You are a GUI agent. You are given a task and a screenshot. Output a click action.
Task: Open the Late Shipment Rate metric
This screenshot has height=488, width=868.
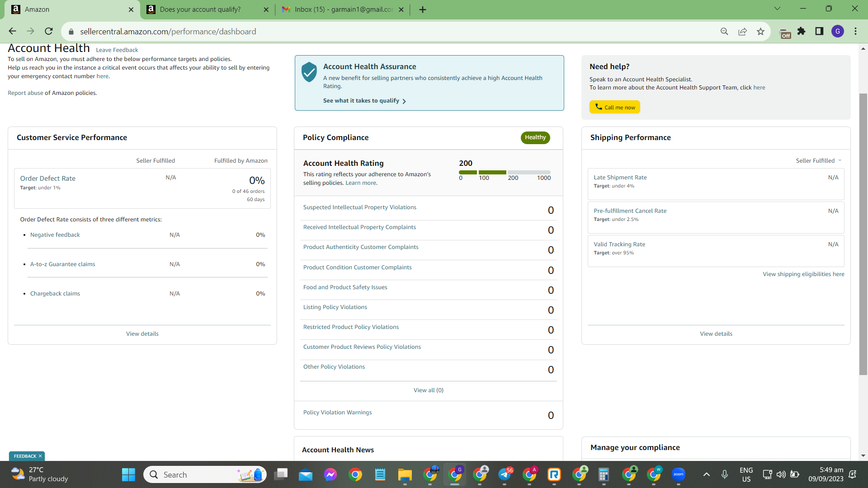[620, 178]
